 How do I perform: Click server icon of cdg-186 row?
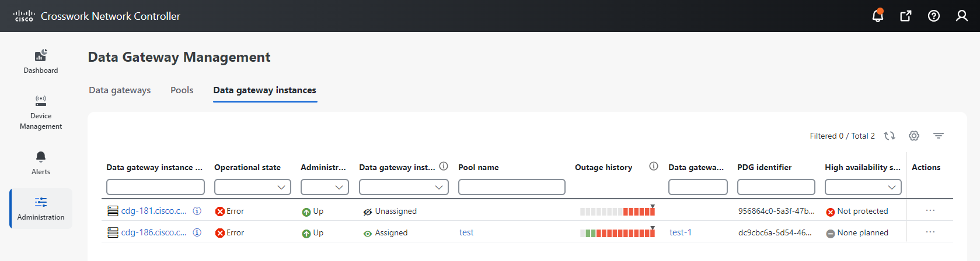113,232
